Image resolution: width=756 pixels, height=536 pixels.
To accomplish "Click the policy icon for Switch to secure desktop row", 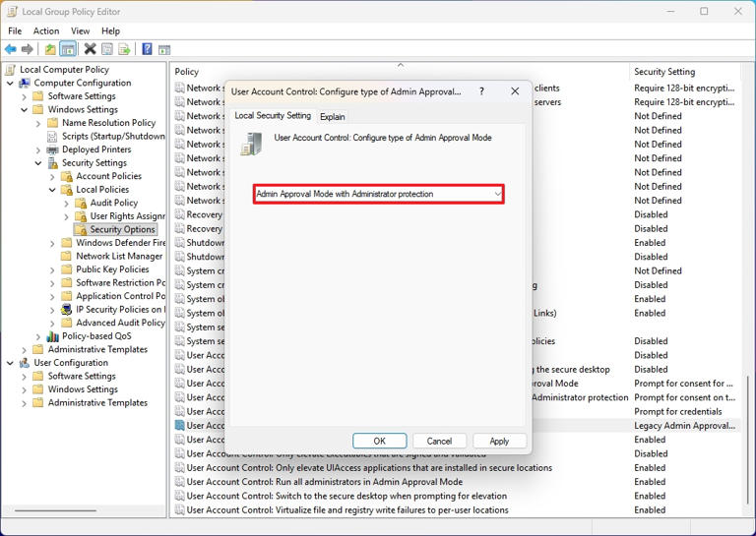I will (180, 496).
